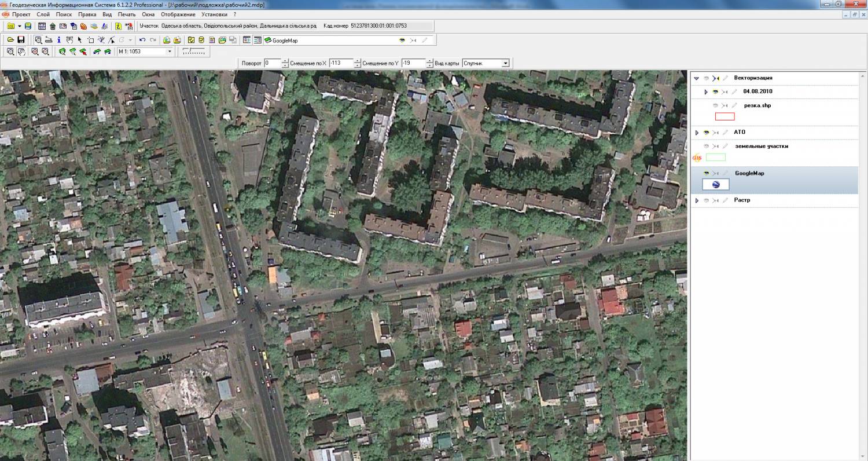
Task: Toggle visibility eye of GoogleMap layer
Action: tap(706, 173)
